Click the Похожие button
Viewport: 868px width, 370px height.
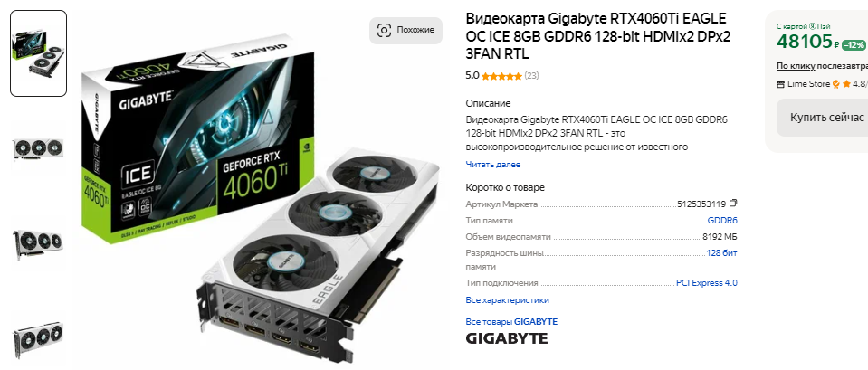coord(405,31)
